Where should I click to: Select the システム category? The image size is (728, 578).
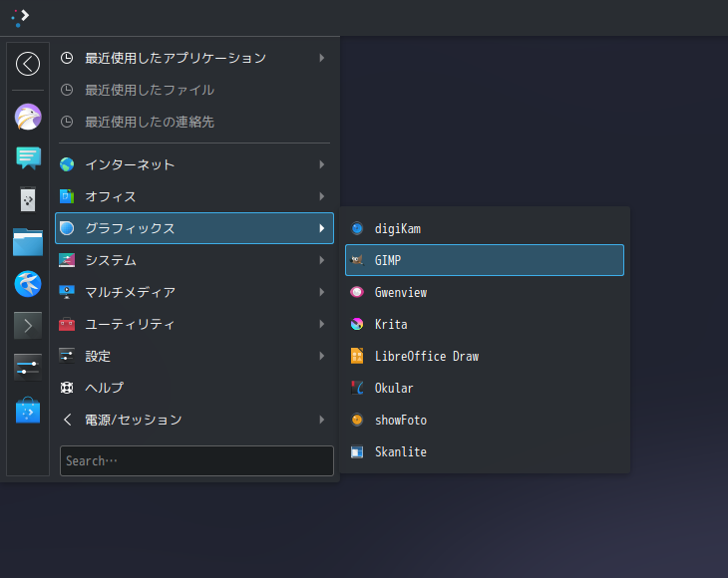[194, 260]
